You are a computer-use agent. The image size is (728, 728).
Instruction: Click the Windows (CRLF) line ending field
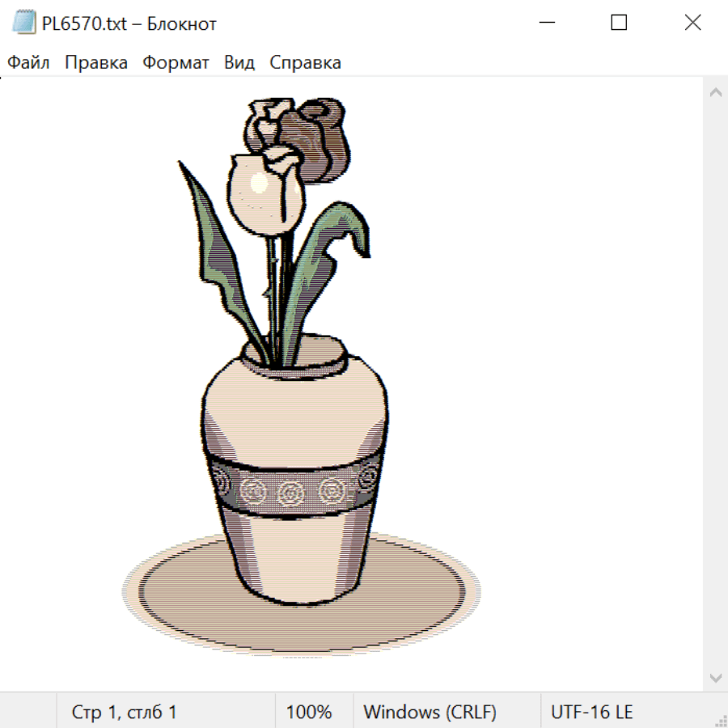point(430,713)
